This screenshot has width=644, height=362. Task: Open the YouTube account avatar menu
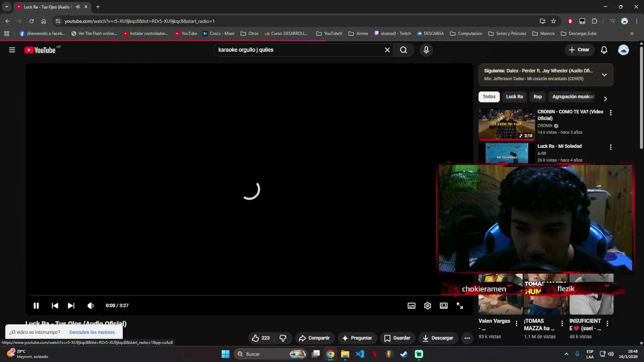point(623,50)
